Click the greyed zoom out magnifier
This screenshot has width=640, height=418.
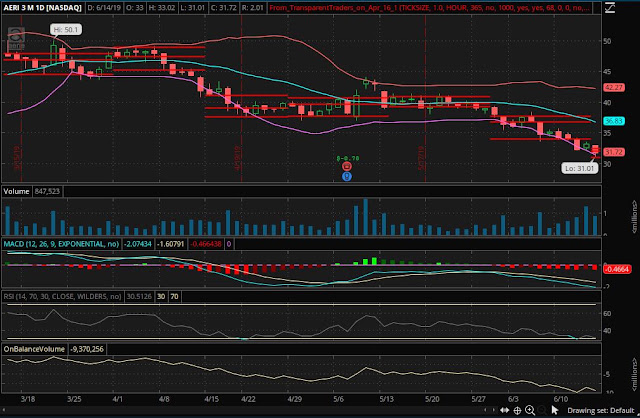542,410
